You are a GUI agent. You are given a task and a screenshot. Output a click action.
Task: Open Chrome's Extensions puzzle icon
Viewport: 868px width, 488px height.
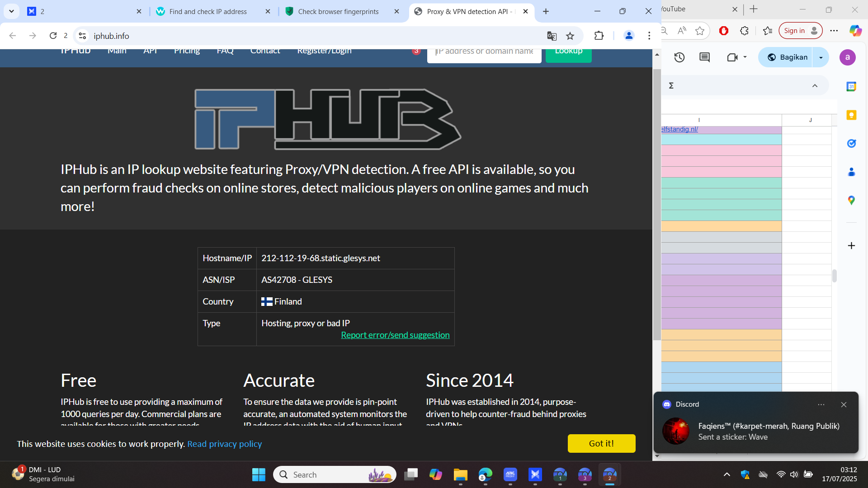[x=599, y=36]
